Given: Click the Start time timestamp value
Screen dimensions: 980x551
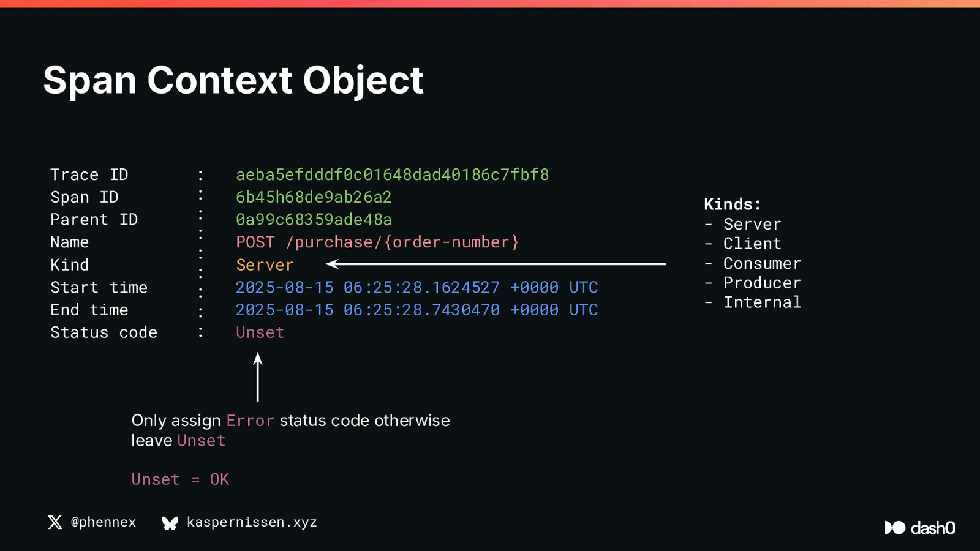Looking at the screenshot, I should [417, 288].
